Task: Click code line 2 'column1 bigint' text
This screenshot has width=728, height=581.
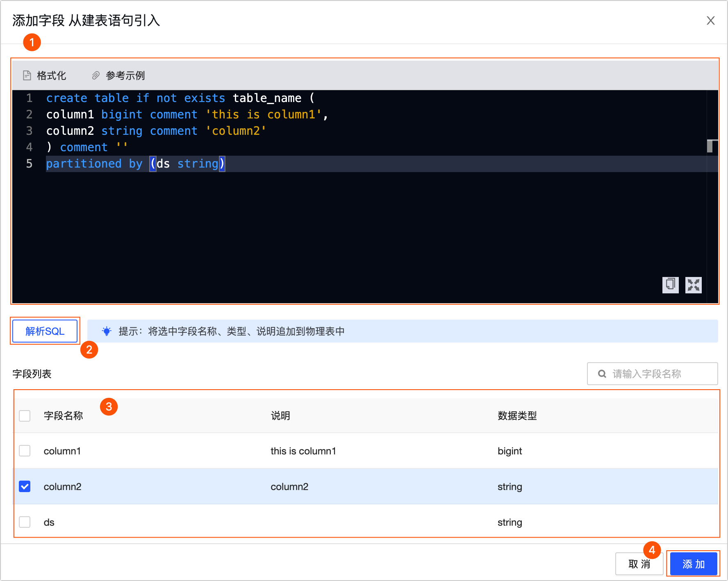Action: [94, 115]
